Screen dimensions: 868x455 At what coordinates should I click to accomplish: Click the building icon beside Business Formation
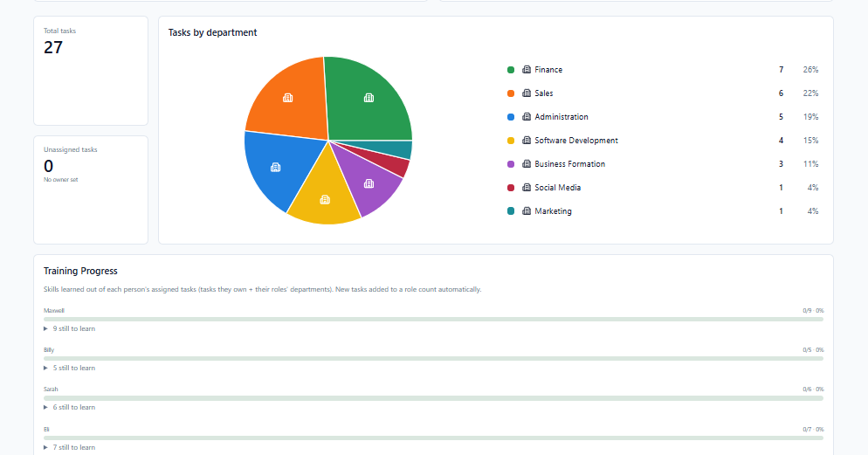pos(527,164)
